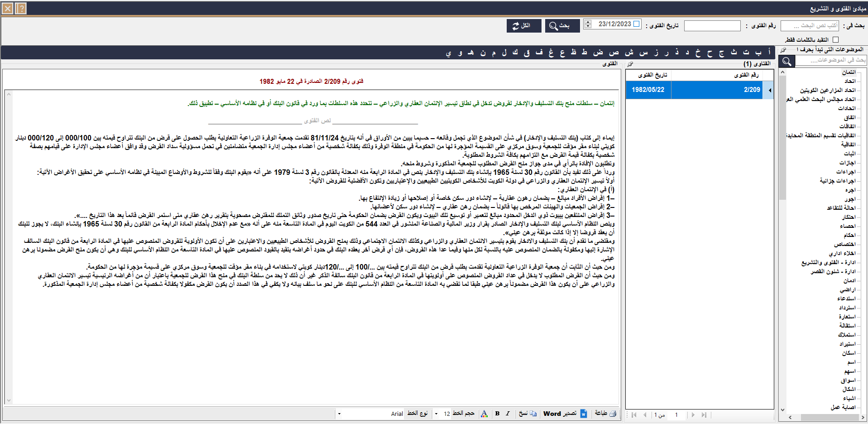Enable the fatwa date checkbox
The width and height of the screenshot is (868, 424).
[637, 24]
